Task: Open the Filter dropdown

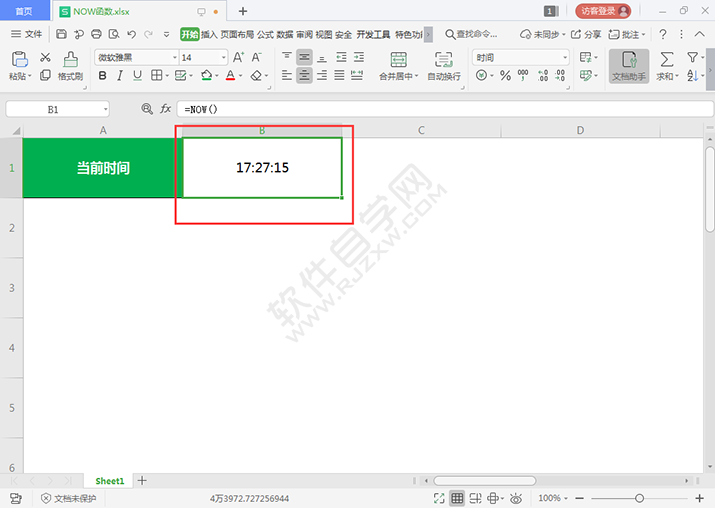Action: (695, 57)
